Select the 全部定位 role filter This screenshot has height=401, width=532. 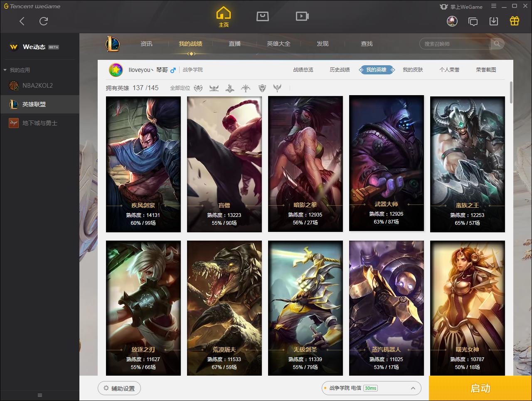coord(180,88)
